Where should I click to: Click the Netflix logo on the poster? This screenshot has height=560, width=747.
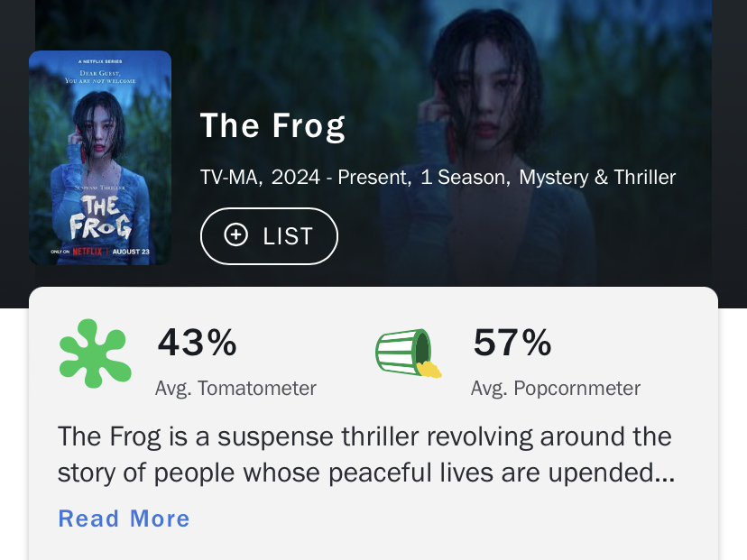[88, 251]
